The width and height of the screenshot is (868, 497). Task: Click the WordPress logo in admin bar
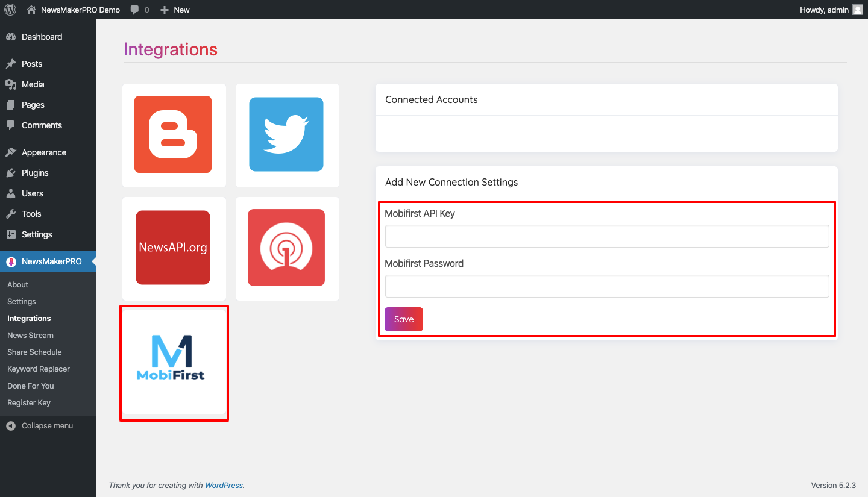coord(10,10)
